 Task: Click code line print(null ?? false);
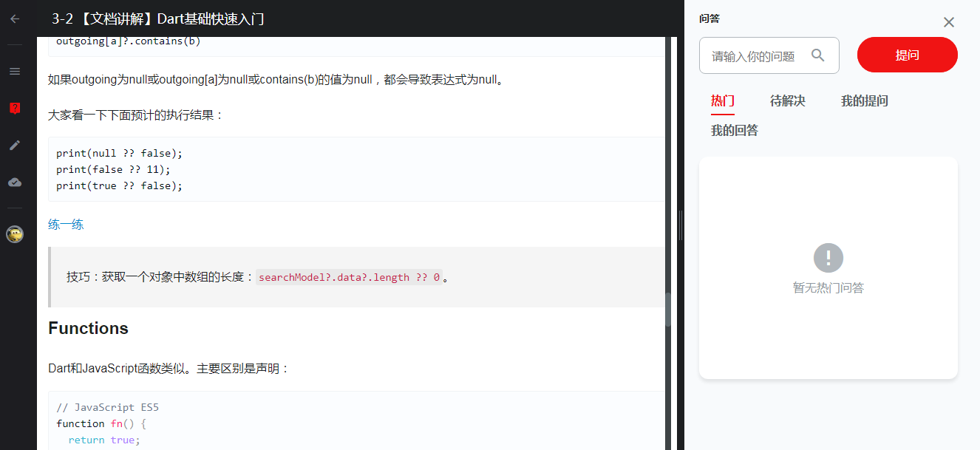click(x=119, y=153)
